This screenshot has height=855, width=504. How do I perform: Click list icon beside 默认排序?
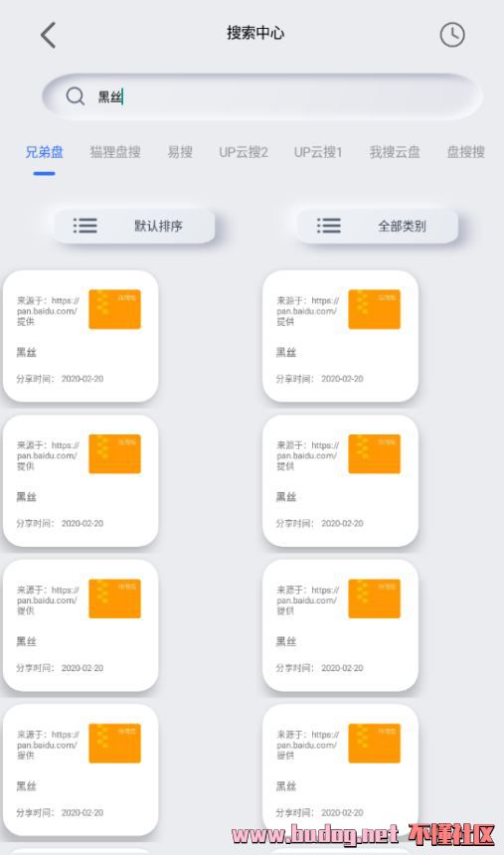coord(85,226)
